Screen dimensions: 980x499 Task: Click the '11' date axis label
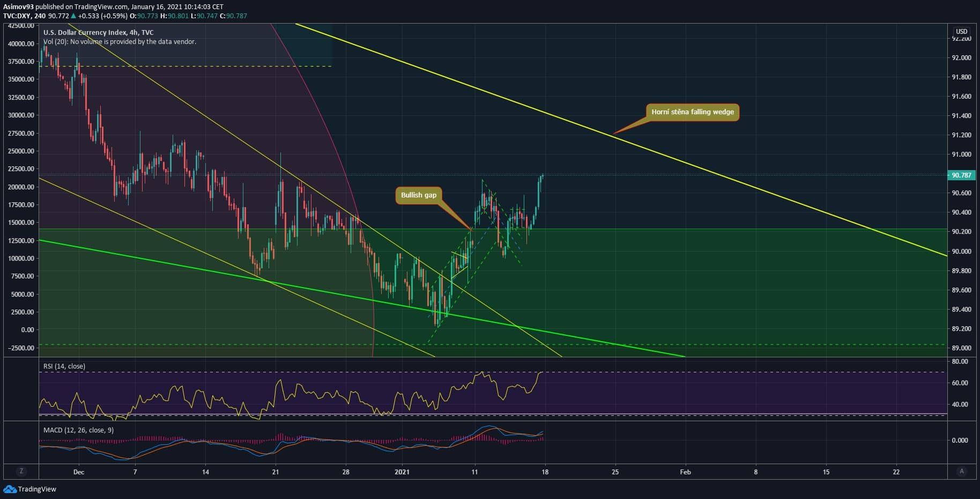pos(474,472)
